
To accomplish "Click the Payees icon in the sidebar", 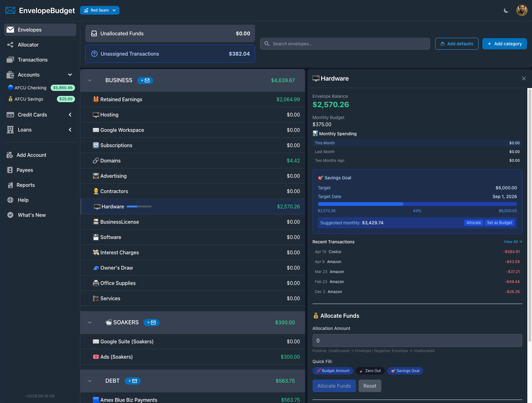I will (x=10, y=170).
